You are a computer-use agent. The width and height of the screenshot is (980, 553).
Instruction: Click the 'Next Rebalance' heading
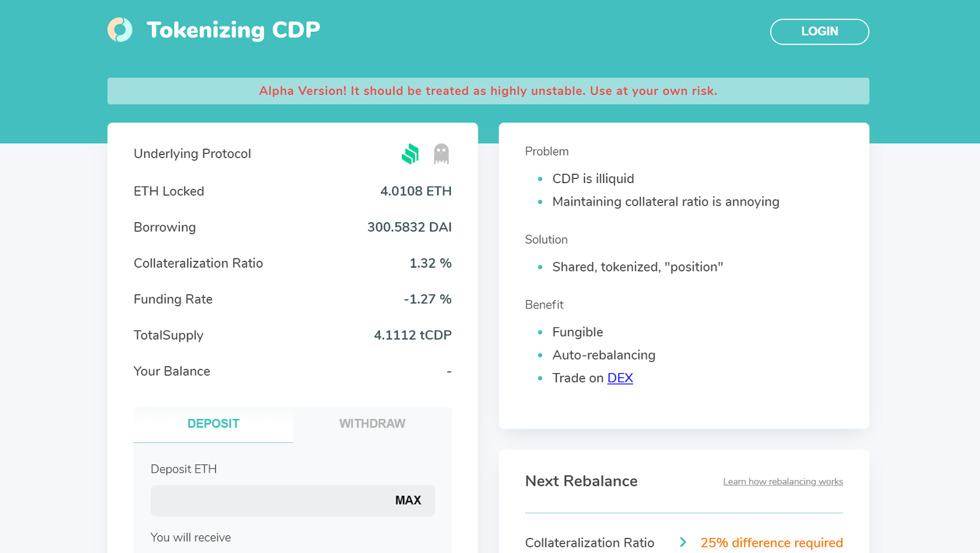tap(581, 481)
